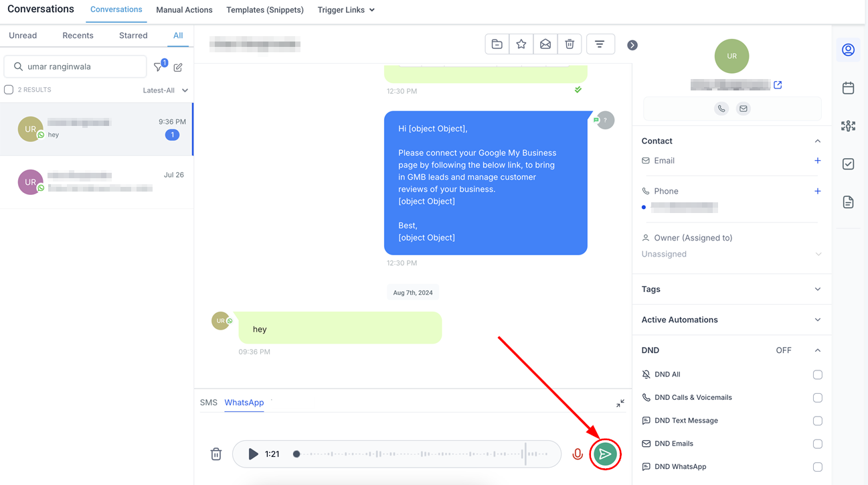Enable DND WhatsApp checkbox

[x=817, y=467]
